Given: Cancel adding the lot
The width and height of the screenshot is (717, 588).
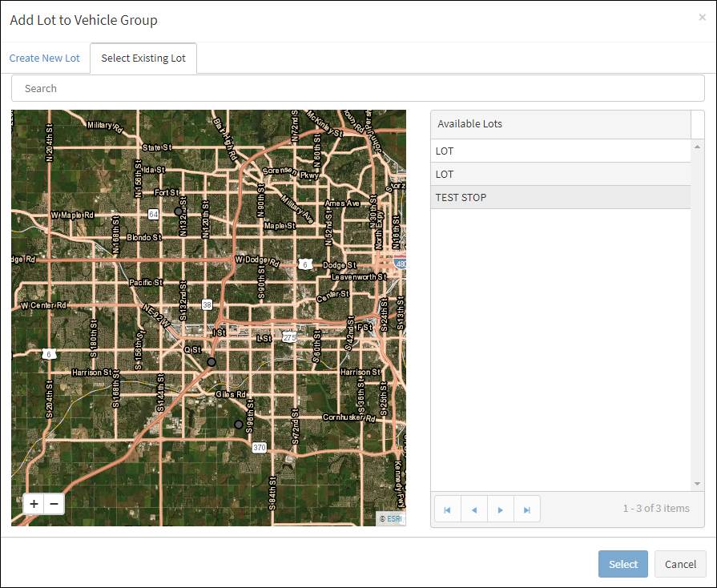Looking at the screenshot, I should pyautogui.click(x=680, y=564).
